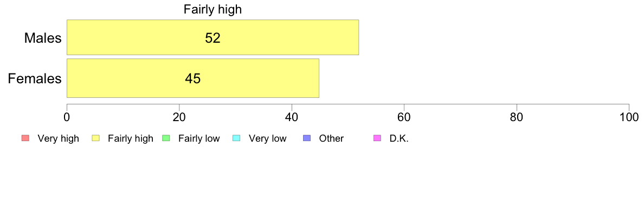Click the cyan Very low legend swatch
The height and width of the screenshot is (199, 644).
236,138
